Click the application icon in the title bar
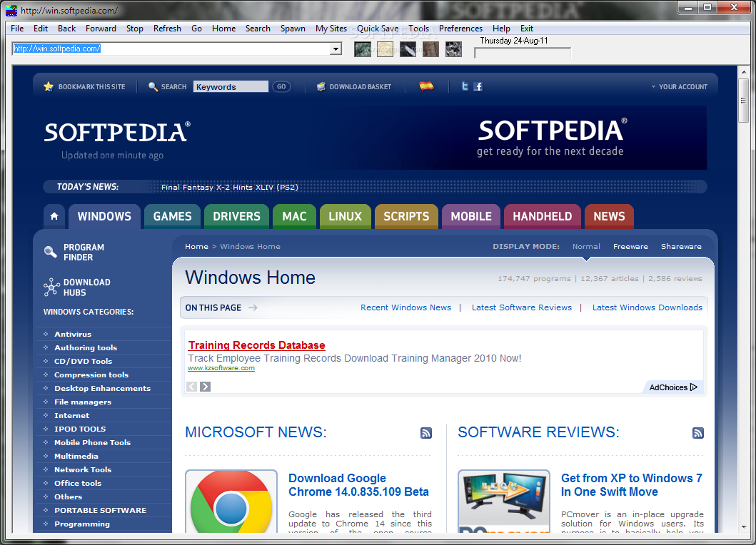This screenshot has width=756, height=545. coord(11,10)
